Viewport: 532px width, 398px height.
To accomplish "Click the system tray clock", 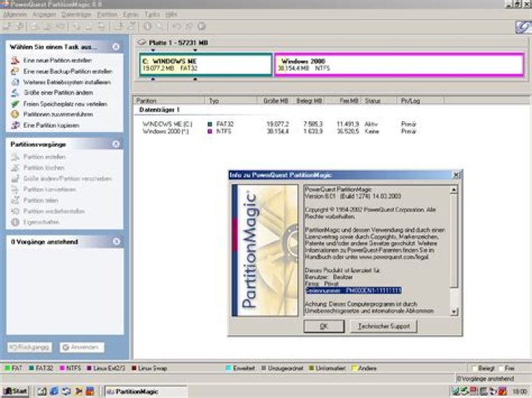I will [x=519, y=391].
